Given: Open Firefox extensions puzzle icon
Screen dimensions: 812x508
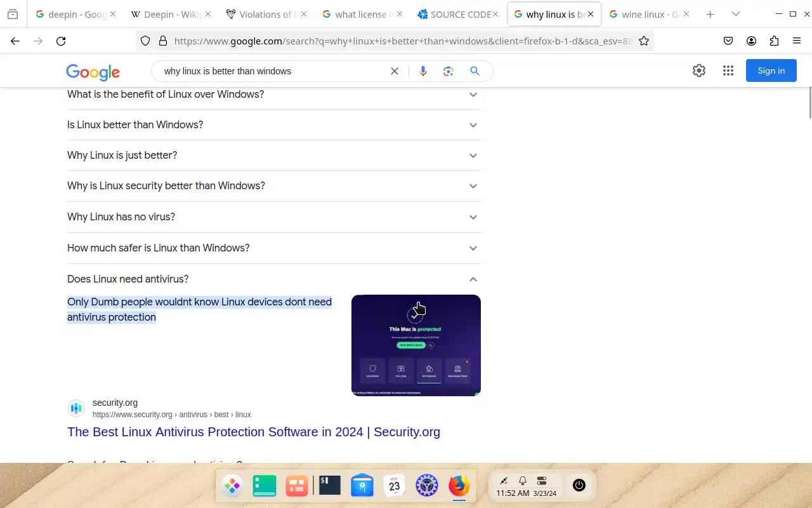Looking at the screenshot, I should 774,41.
